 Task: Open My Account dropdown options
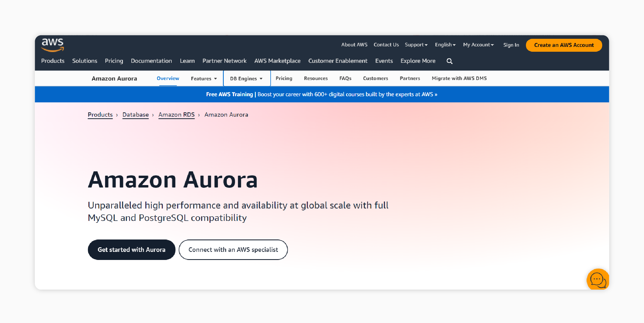tap(478, 45)
